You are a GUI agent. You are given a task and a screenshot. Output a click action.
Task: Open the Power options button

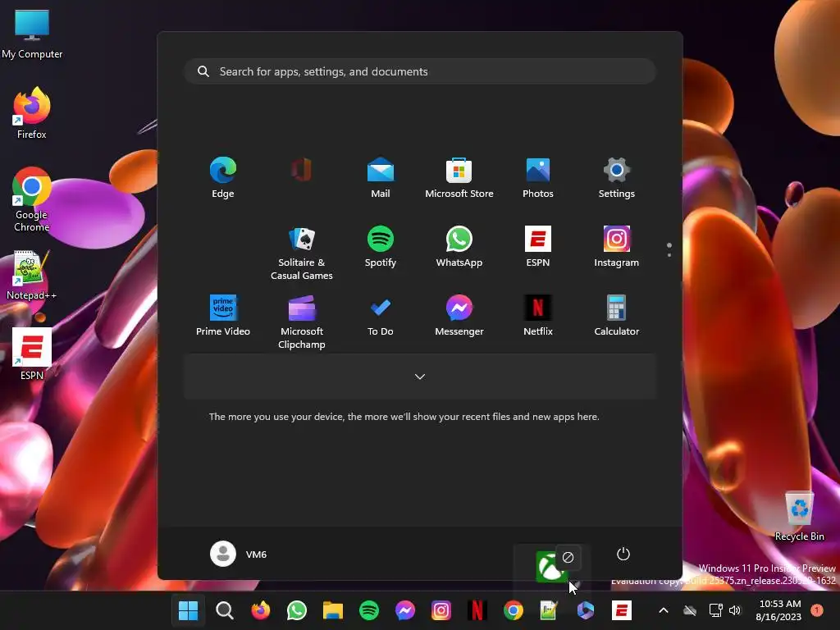point(623,554)
